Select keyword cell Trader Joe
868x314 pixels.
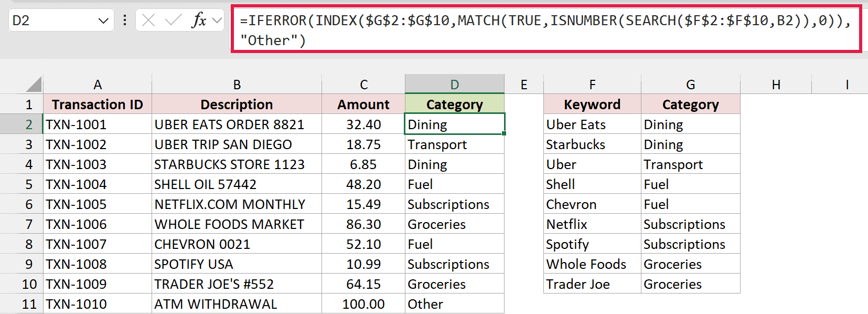tap(592, 284)
